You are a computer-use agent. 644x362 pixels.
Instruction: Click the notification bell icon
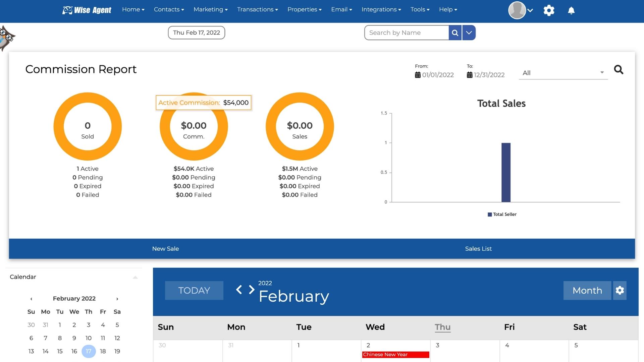[571, 10]
